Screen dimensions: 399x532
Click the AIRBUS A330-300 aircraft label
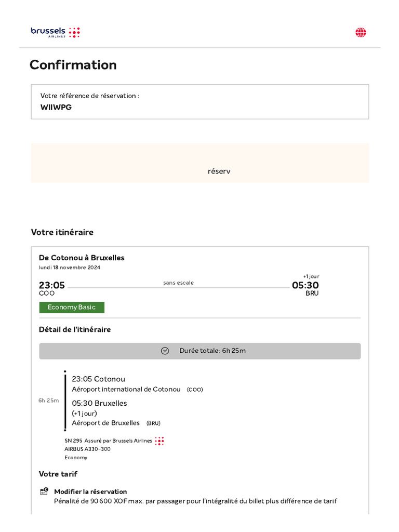(87, 449)
